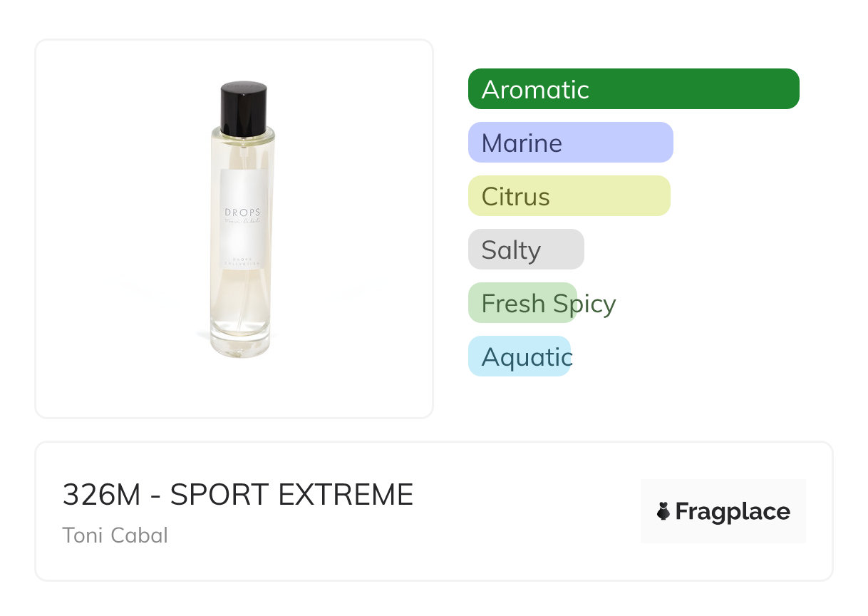Click the glass neck just below the cap
Image resolution: width=868 pixels, height=616 pixels.
click(x=242, y=140)
